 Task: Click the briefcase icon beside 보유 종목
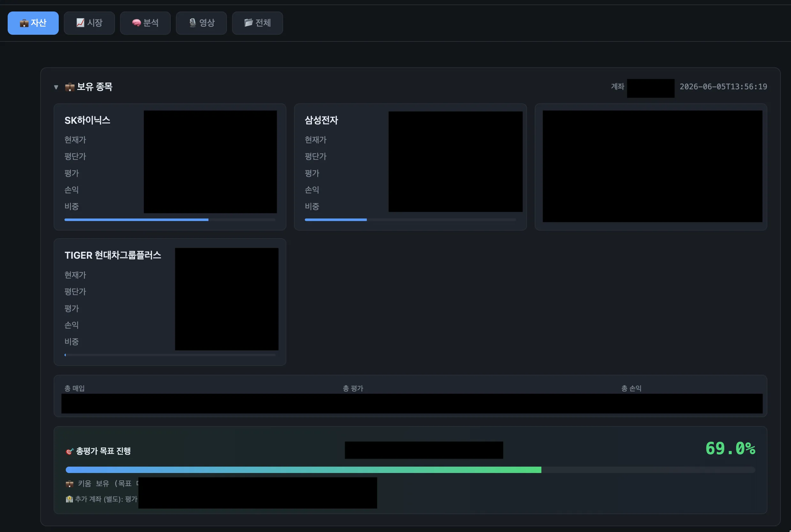(70, 87)
